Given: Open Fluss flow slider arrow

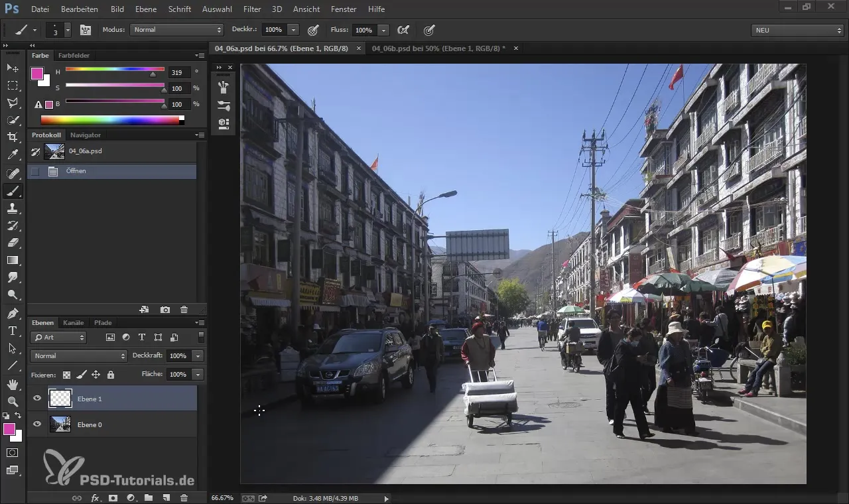Looking at the screenshot, I should coord(383,30).
